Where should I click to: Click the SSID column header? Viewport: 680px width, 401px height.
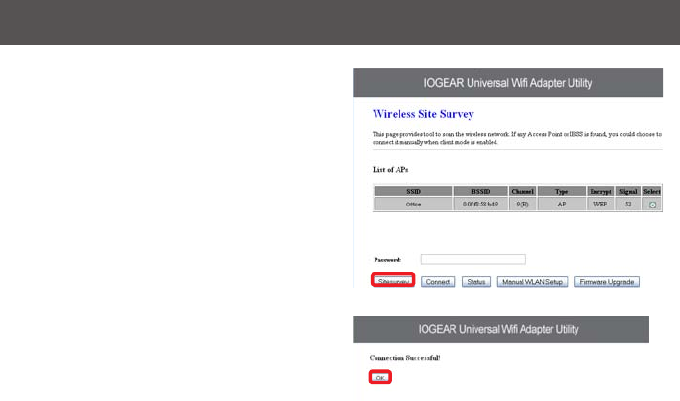[413, 192]
